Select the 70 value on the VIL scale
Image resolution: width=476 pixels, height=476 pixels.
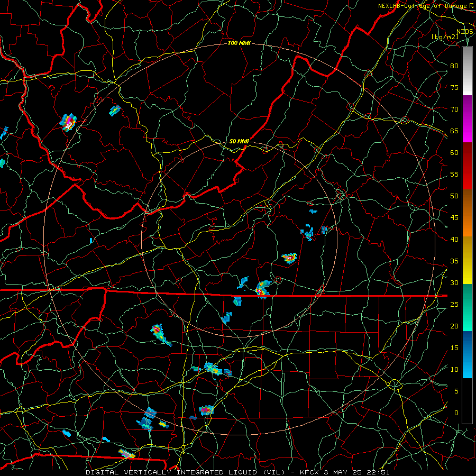point(454,109)
